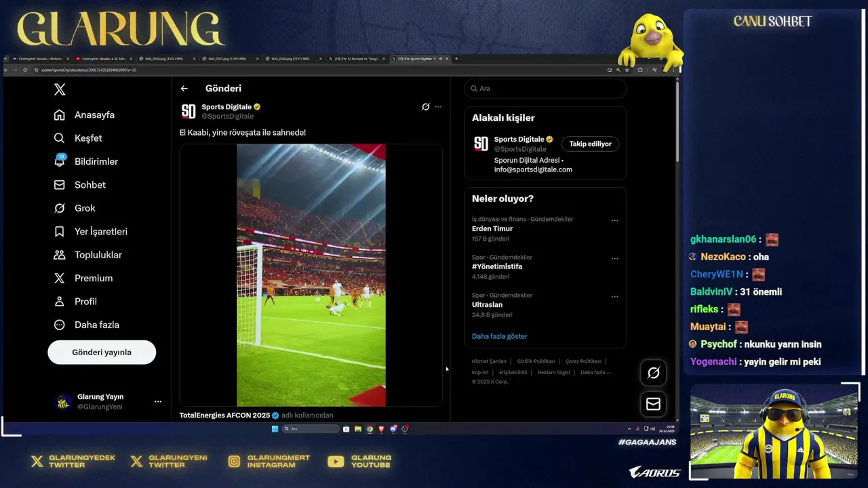The image size is (868, 488).
Task: Open more options for Ultraslan trend
Action: point(614,297)
